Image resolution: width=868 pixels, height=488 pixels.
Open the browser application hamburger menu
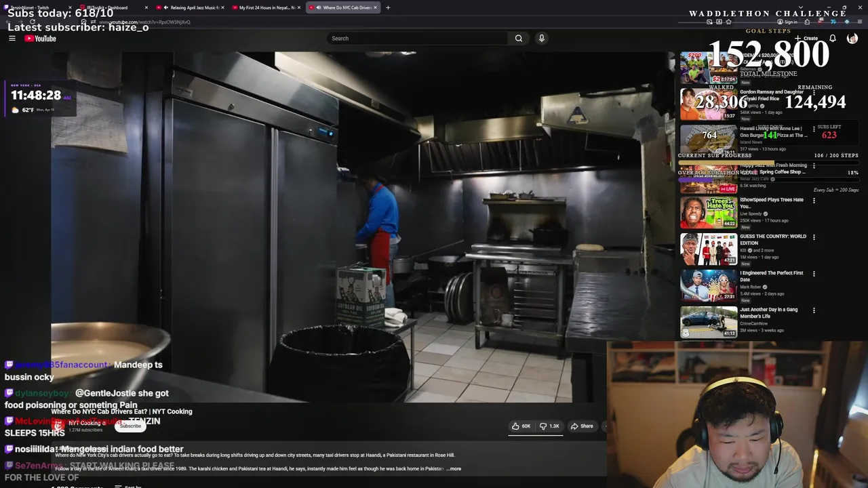(x=859, y=22)
